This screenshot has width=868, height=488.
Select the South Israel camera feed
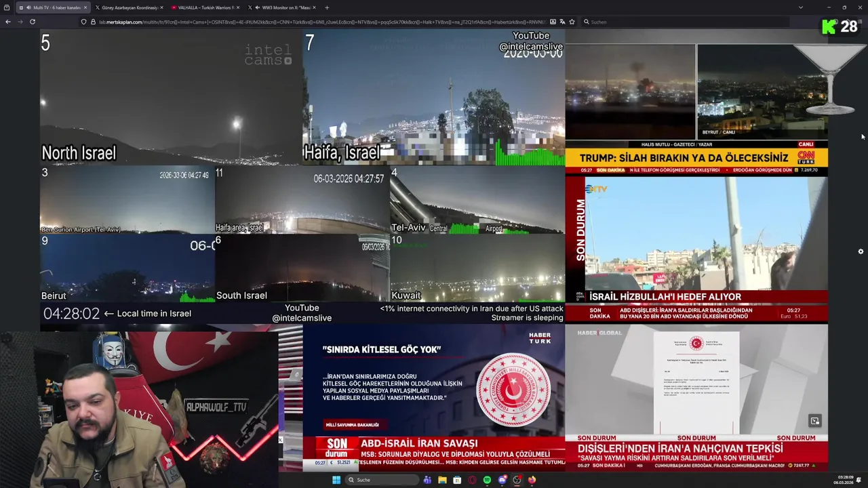[x=302, y=268]
